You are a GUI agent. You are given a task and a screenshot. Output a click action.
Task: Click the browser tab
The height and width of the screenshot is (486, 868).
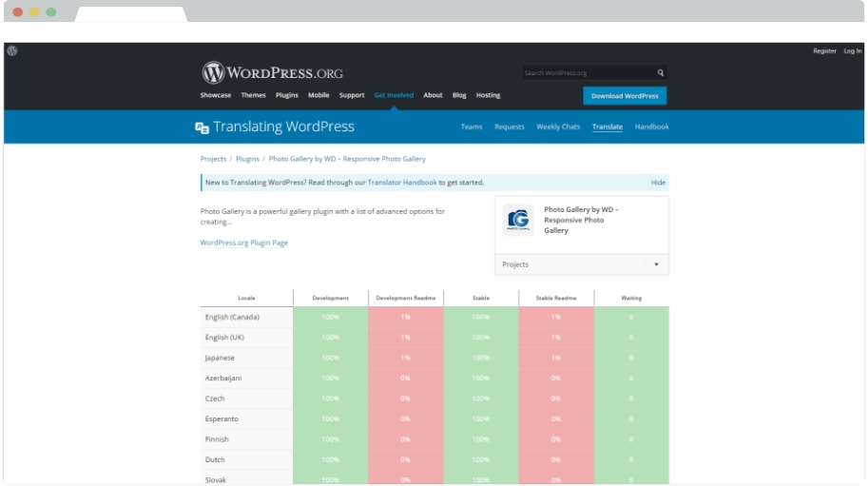coord(130,14)
